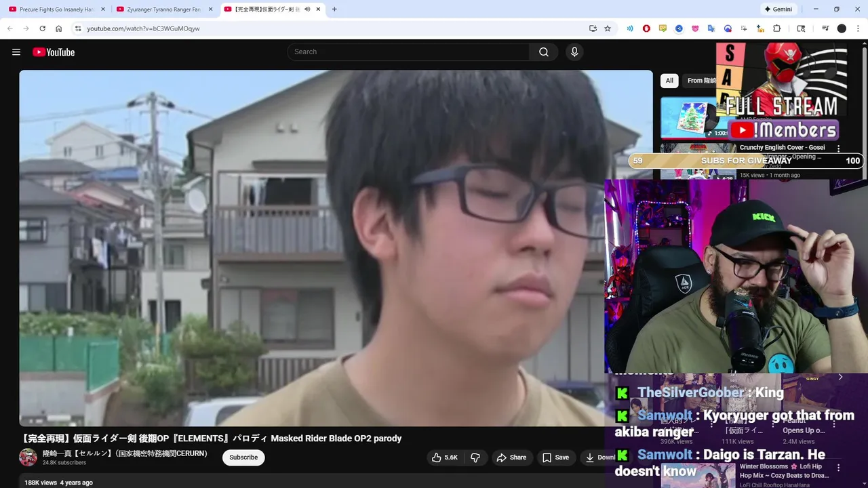868x488 pixels.
Task: Open the translate extension icon
Action: (711, 28)
